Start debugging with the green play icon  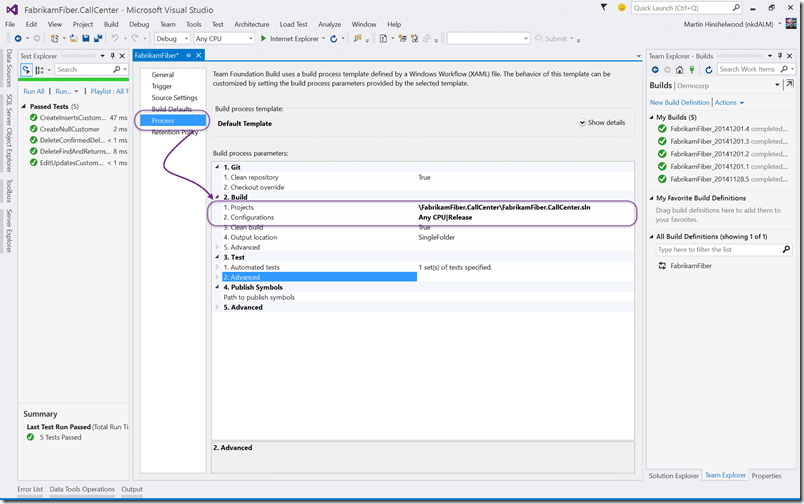pos(263,38)
